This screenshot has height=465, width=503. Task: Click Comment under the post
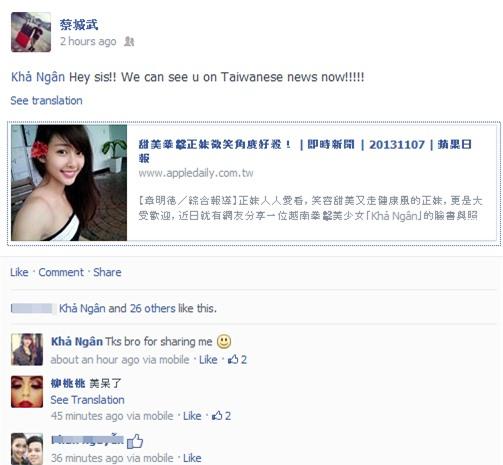point(61,272)
